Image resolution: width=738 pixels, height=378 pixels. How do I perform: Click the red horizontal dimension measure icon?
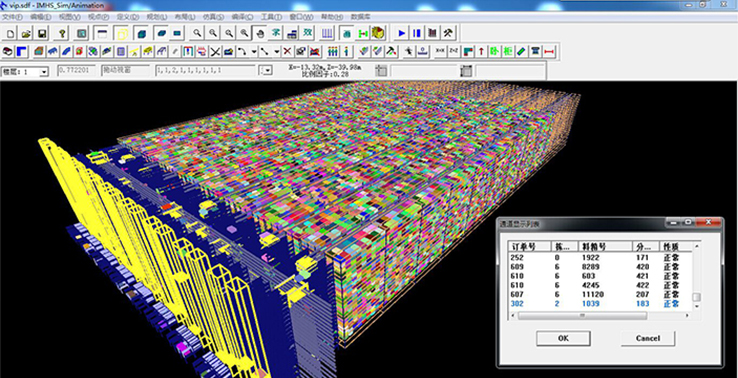click(x=549, y=51)
